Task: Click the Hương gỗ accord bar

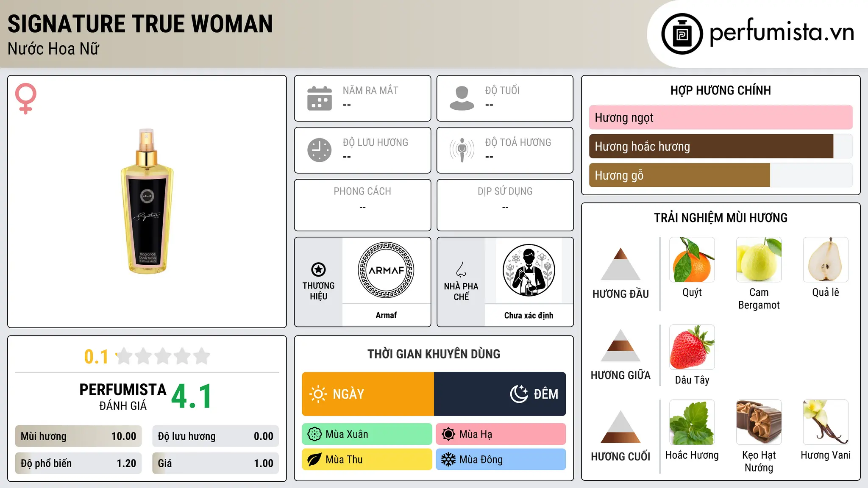Action: 721,175
